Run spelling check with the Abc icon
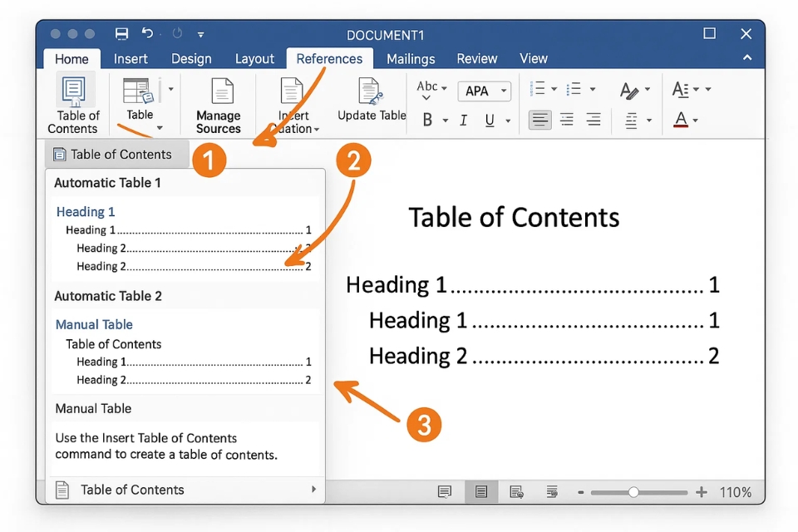Screen dimensions: 798x532 (427, 86)
